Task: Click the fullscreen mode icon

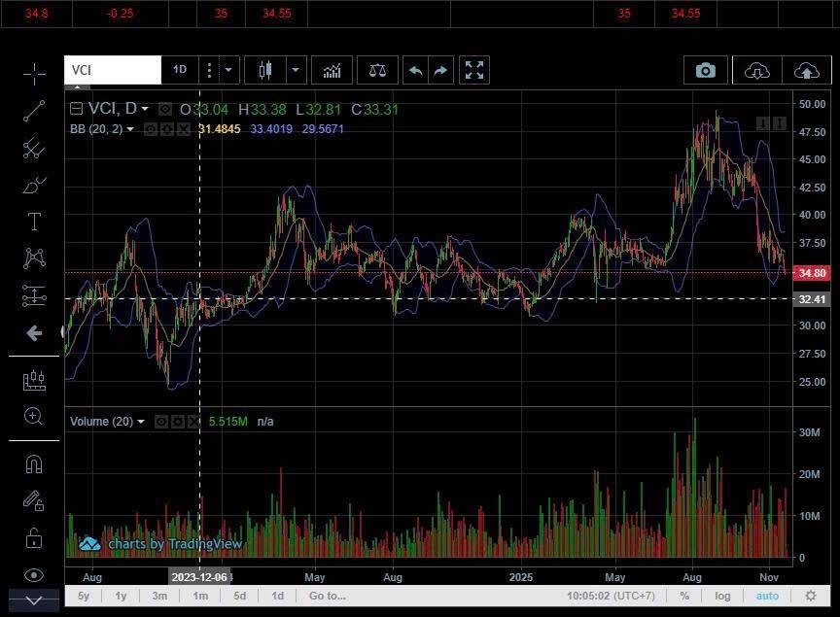Action: tap(474, 70)
